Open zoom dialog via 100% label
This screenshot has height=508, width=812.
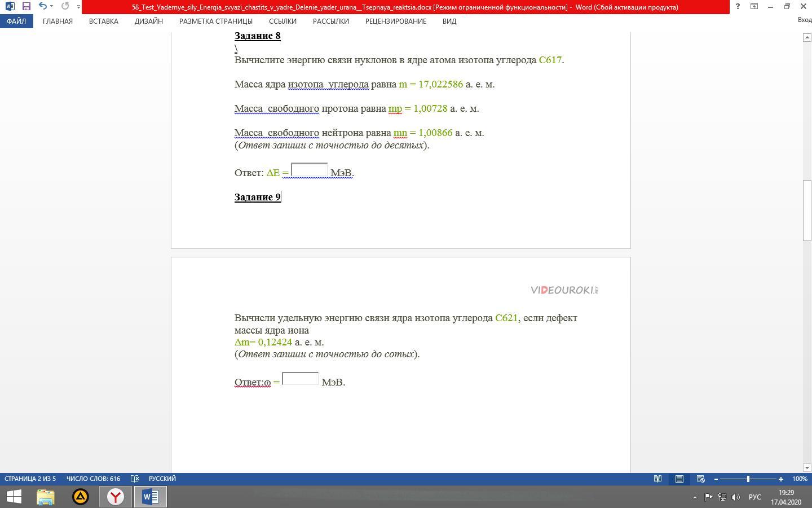coord(800,479)
